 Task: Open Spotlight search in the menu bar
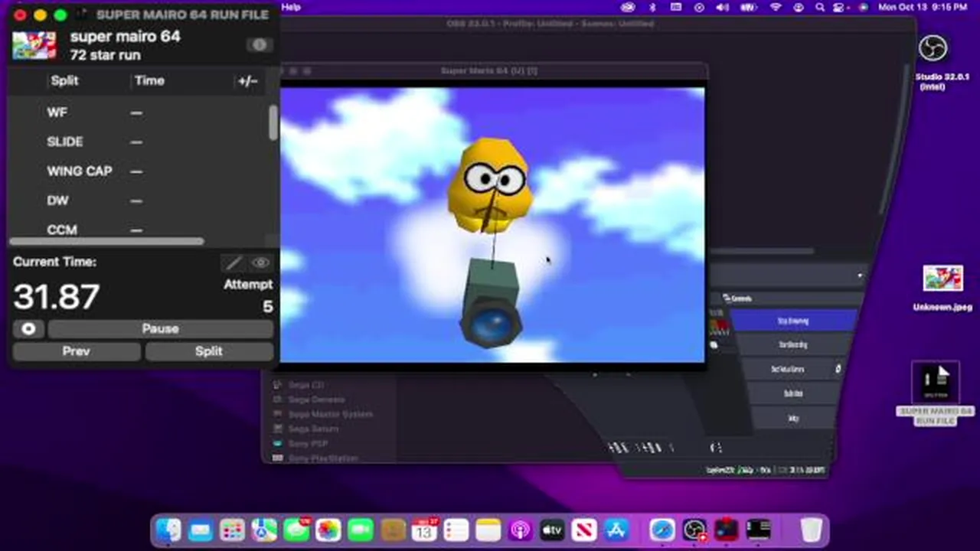(x=820, y=7)
